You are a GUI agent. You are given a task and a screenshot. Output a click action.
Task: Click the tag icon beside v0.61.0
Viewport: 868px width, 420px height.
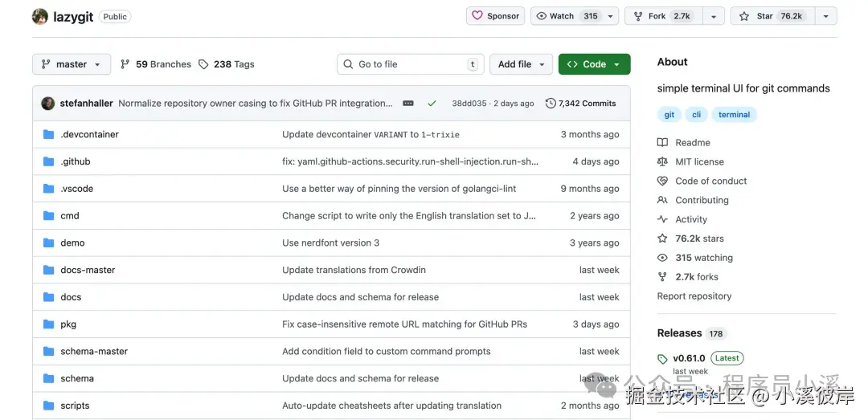tap(662, 359)
